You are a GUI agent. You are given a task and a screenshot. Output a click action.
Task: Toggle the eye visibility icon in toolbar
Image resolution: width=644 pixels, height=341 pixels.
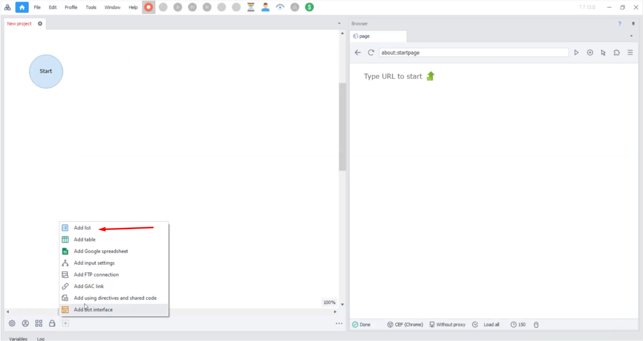280,7
